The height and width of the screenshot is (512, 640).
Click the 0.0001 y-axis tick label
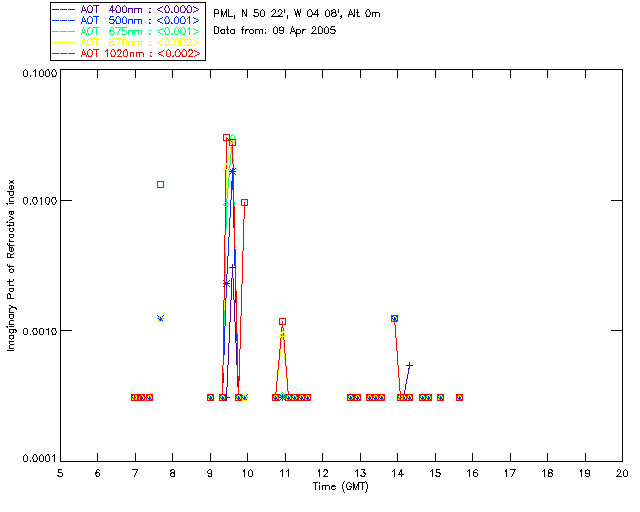point(40,459)
